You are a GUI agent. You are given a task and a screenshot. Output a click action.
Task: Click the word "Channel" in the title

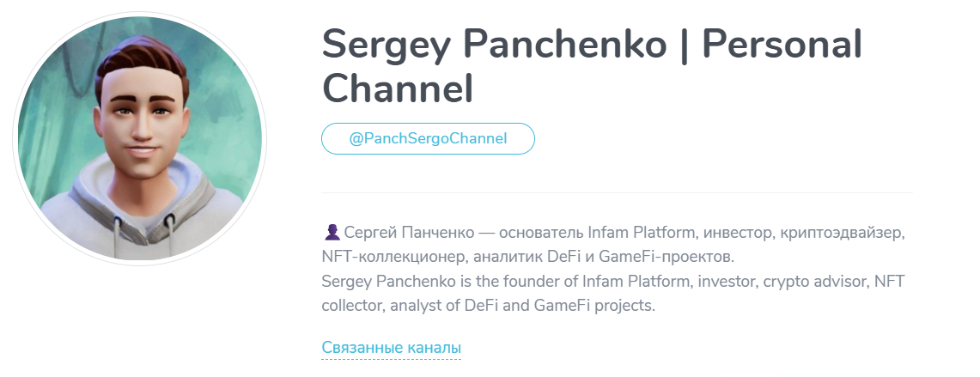tap(398, 89)
